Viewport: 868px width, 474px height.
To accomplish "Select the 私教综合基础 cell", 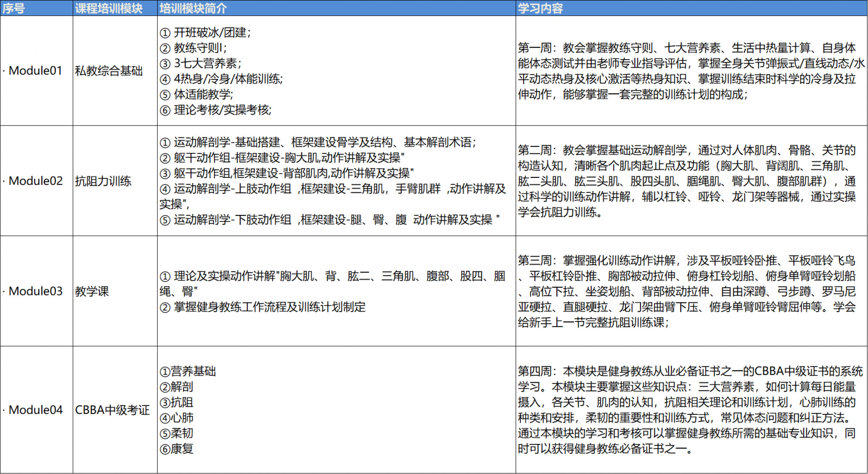I will pos(115,71).
